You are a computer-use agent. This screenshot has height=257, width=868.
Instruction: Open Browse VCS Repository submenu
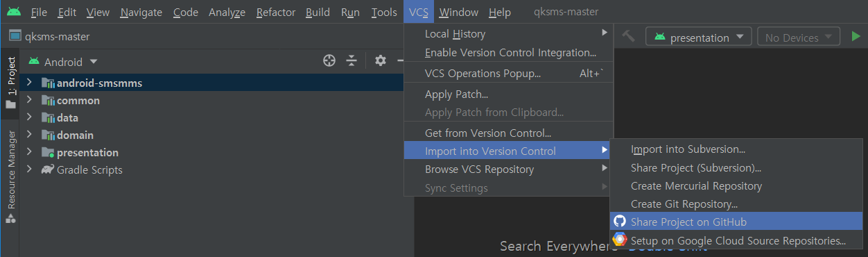pyautogui.click(x=508, y=169)
